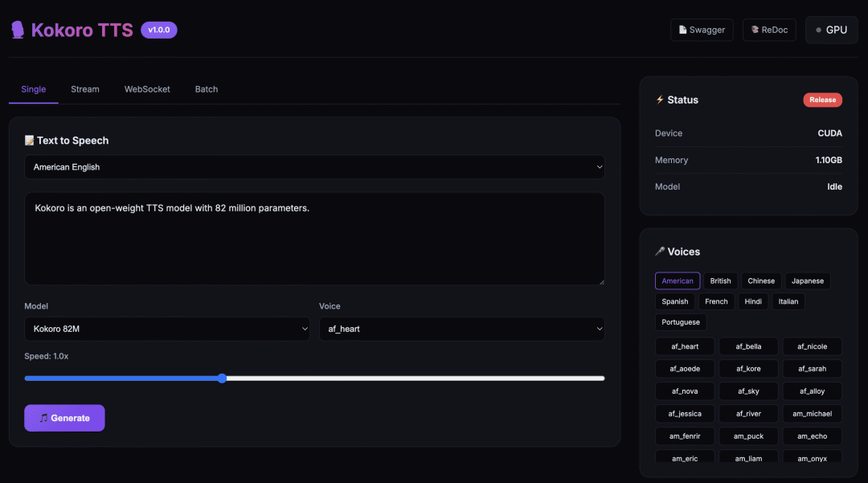868x483 pixels.
Task: Toggle the American voice filter
Action: (678, 280)
